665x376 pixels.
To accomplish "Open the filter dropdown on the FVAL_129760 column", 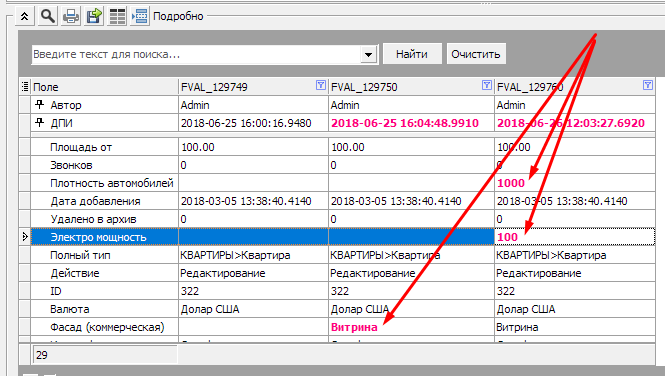I will (x=648, y=85).
